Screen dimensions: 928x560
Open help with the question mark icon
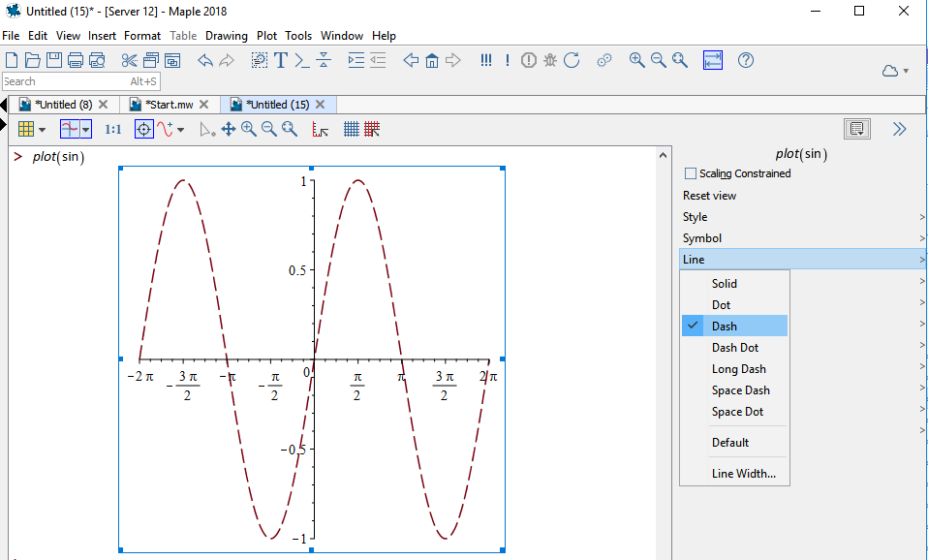746,60
